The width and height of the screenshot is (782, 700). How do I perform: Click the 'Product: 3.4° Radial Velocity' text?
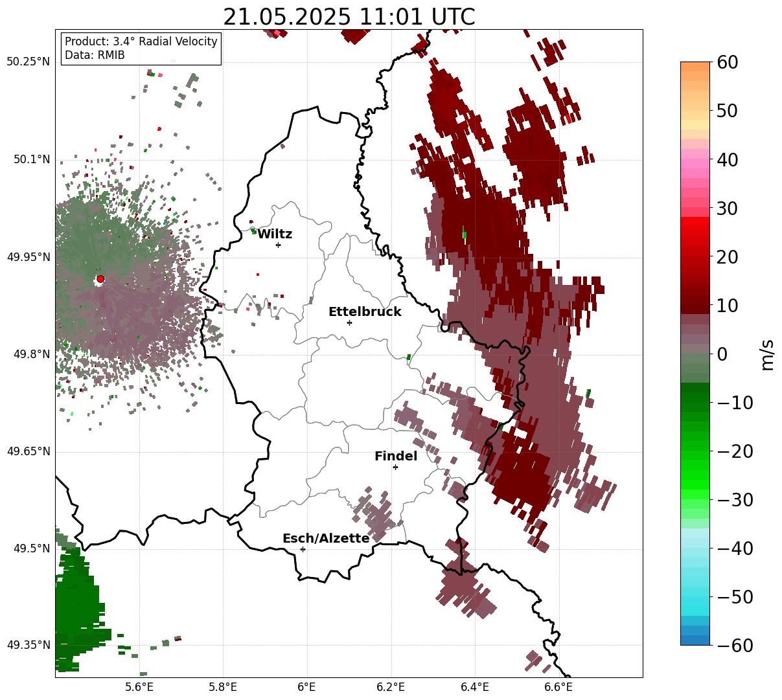(x=141, y=41)
